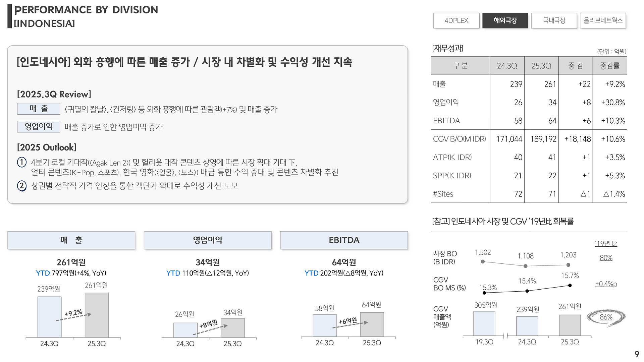Image resolution: width=644 pixels, height=362 pixels.
Task: Switch to the 4DPLEX tab
Action: (x=456, y=20)
